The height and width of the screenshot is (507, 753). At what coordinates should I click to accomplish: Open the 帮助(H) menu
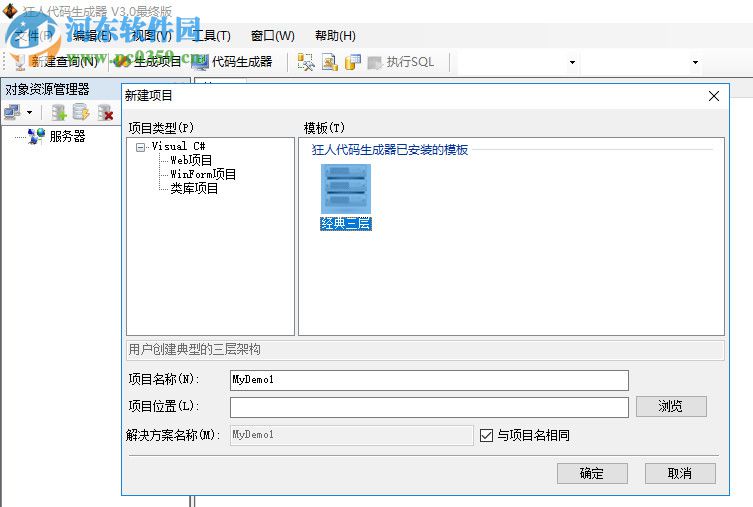335,36
